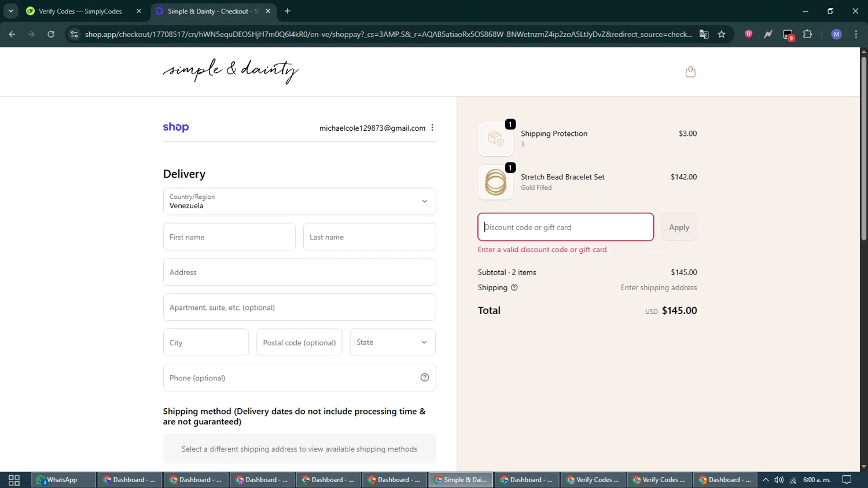This screenshot has width=868, height=488.
Task: Focus the First name field
Action: click(x=229, y=236)
